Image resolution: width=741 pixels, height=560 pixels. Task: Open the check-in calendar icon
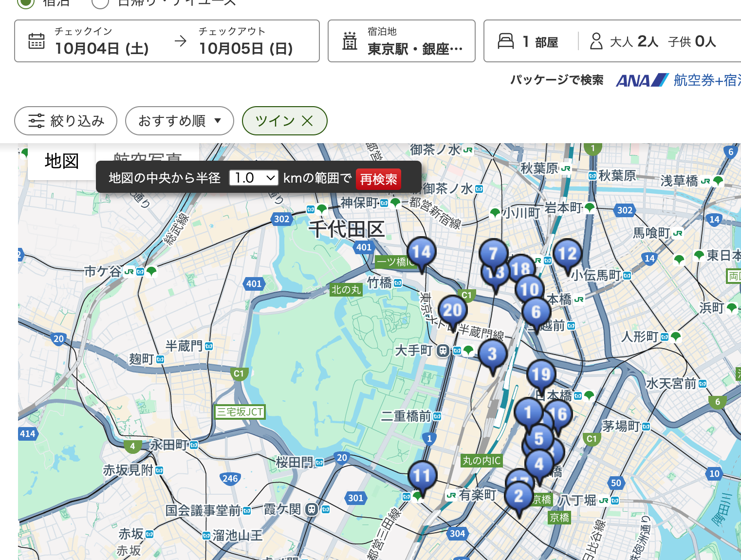point(37,41)
